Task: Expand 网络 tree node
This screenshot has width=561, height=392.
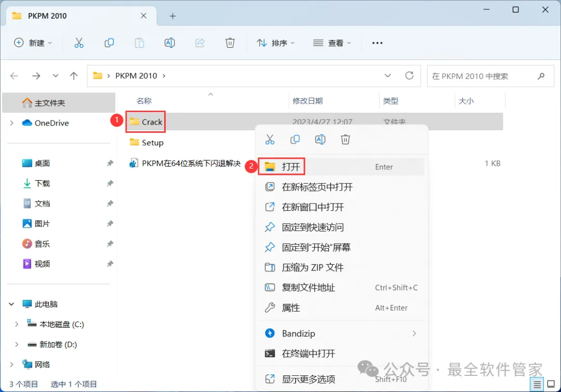Action: [x=12, y=364]
